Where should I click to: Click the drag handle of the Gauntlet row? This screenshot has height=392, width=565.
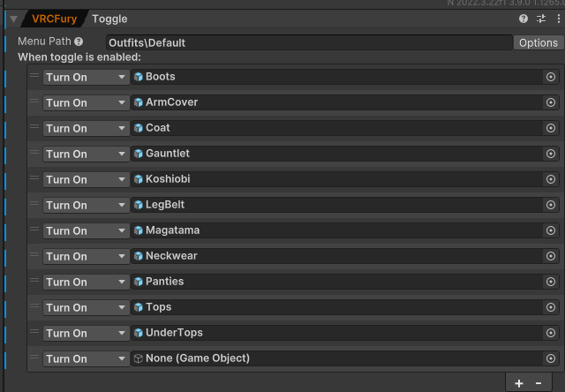pos(34,152)
